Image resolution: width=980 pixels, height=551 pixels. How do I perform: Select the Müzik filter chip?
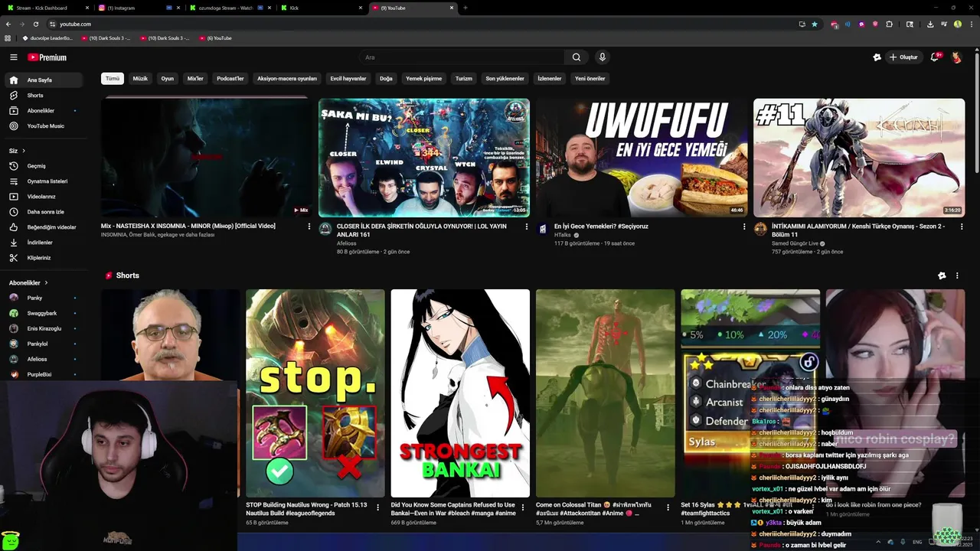tap(140, 79)
